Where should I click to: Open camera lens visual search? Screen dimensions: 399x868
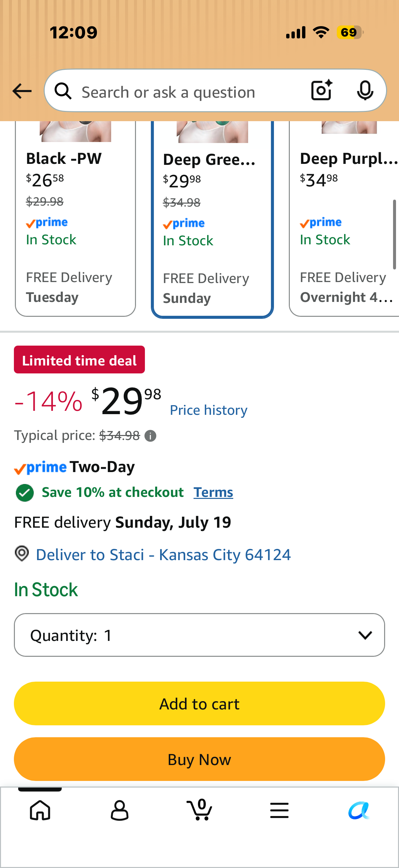[x=322, y=90]
